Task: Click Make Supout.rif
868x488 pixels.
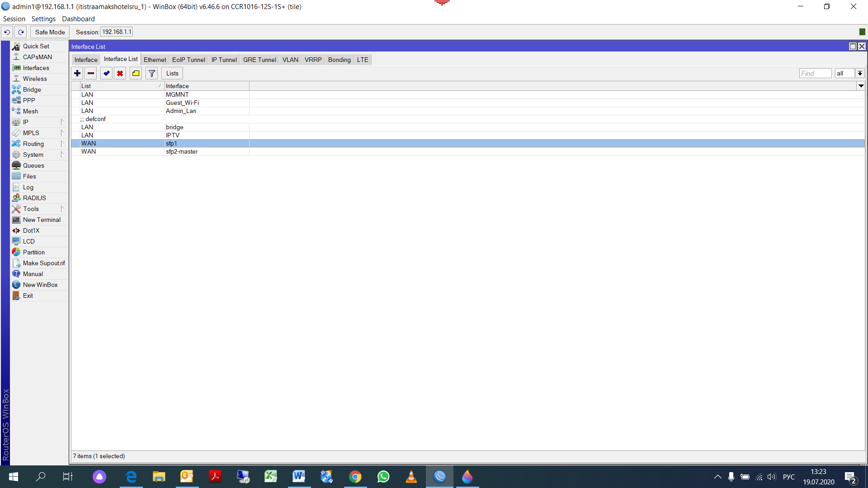Action: click(x=39, y=263)
